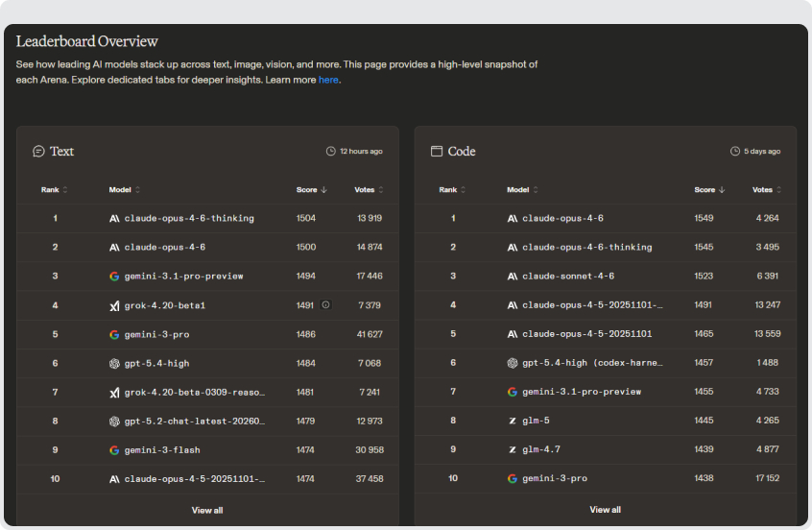Click Google logo of gemini-3-pro in Text table
The image size is (812, 530).
[114, 335]
